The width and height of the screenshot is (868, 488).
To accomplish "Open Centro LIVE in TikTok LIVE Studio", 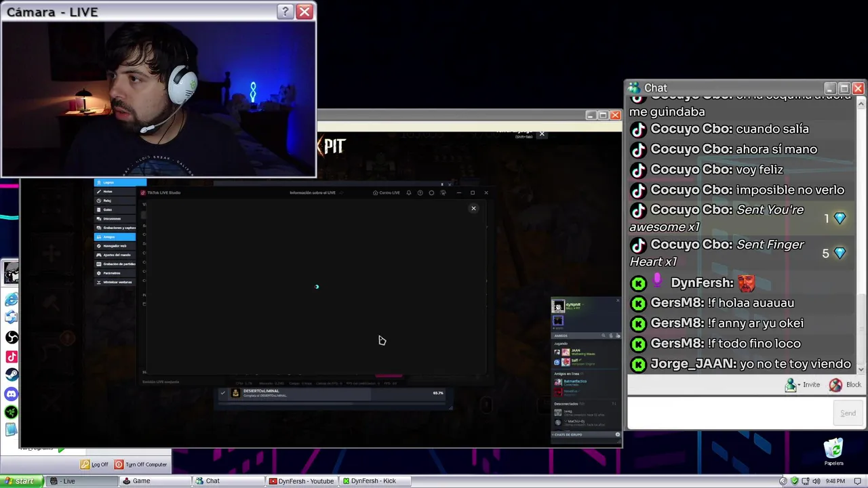I will [x=387, y=192].
